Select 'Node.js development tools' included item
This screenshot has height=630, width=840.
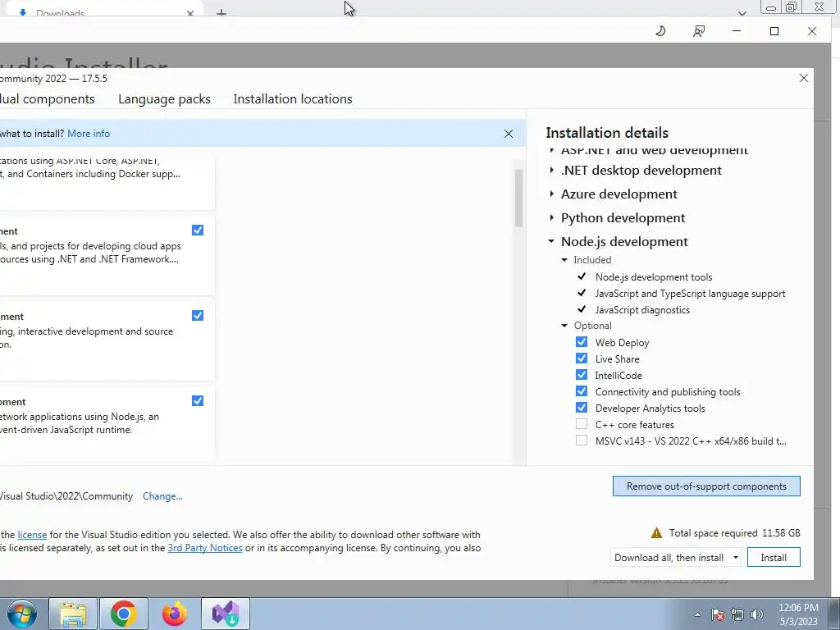pos(654,277)
